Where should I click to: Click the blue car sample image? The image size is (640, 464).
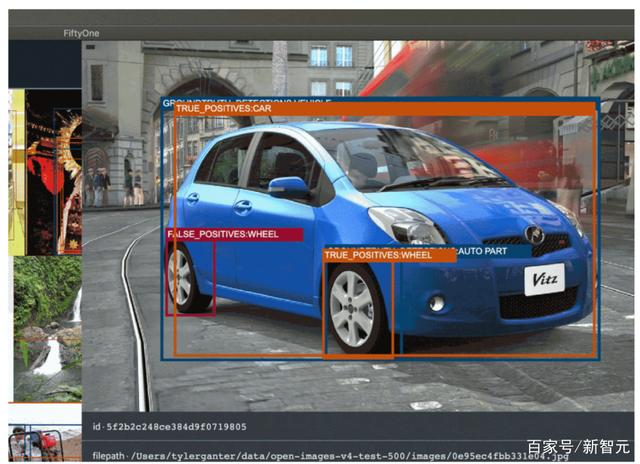click(x=358, y=226)
